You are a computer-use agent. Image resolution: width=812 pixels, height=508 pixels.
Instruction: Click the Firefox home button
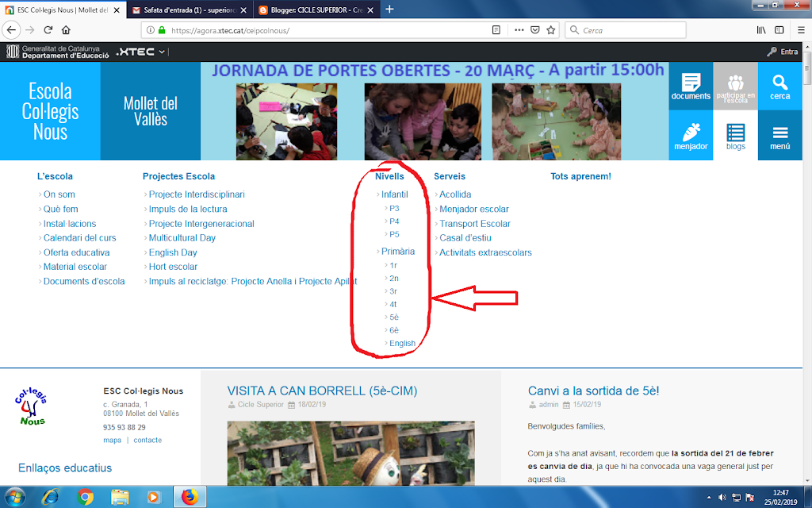coord(67,30)
